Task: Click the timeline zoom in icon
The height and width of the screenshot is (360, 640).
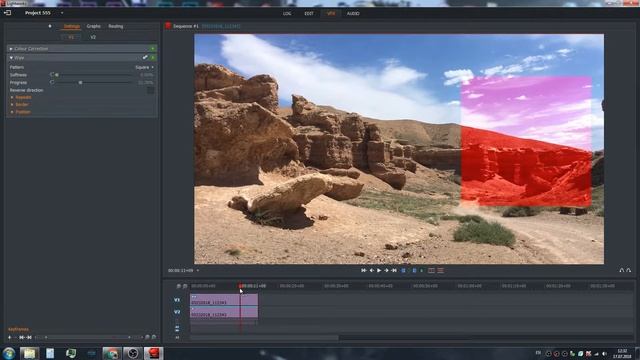Action: pyautogui.click(x=185, y=286)
